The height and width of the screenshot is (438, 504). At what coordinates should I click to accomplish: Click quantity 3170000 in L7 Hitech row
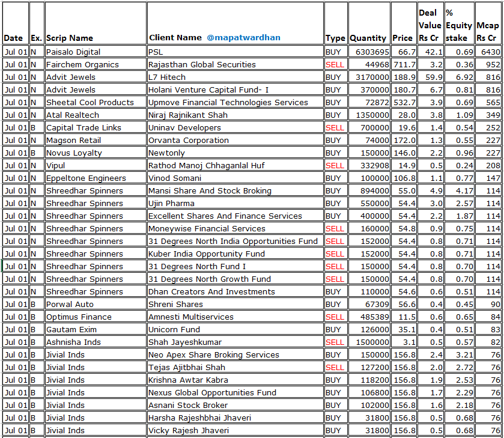point(369,77)
